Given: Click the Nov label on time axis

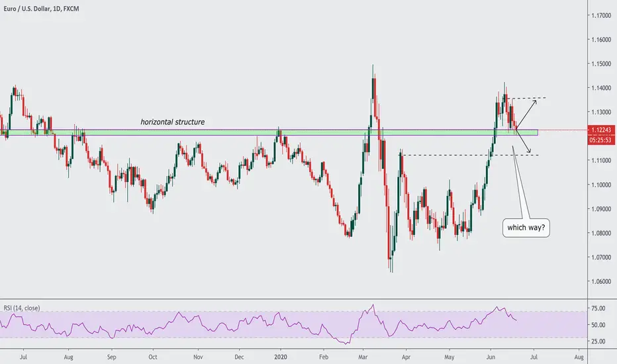Looking at the screenshot, I should coord(198,357).
